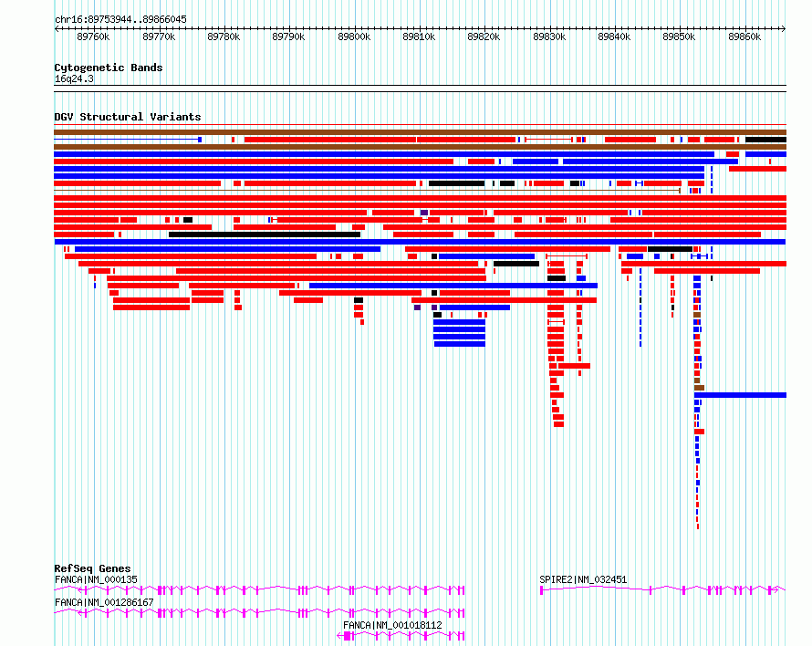812x646 pixels.
Task: Click the SPIRE2|NM_032451 gene label
Action: tap(583, 579)
